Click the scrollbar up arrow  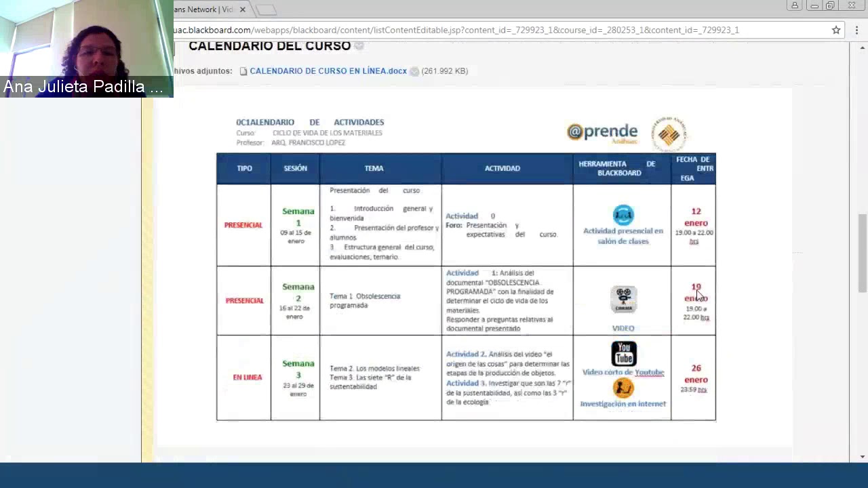click(863, 47)
